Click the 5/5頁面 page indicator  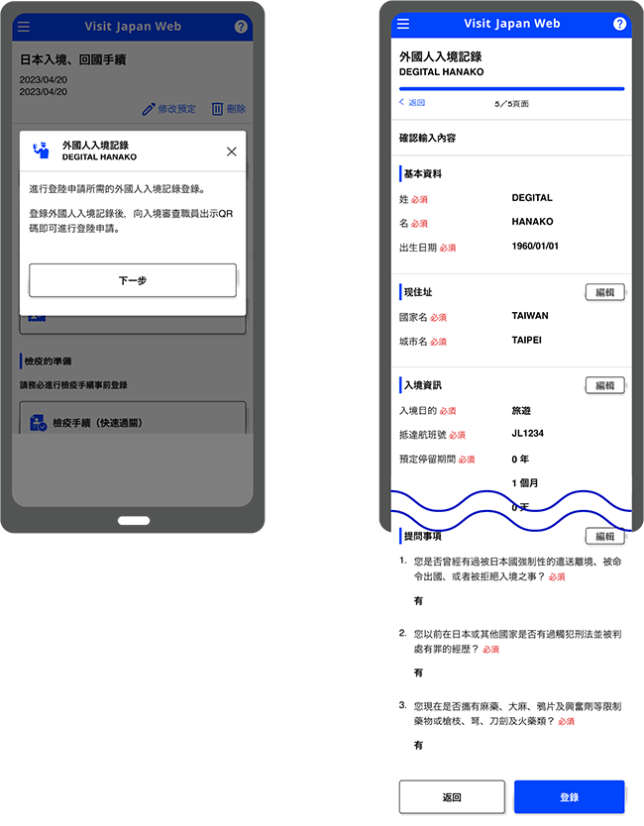[x=511, y=104]
